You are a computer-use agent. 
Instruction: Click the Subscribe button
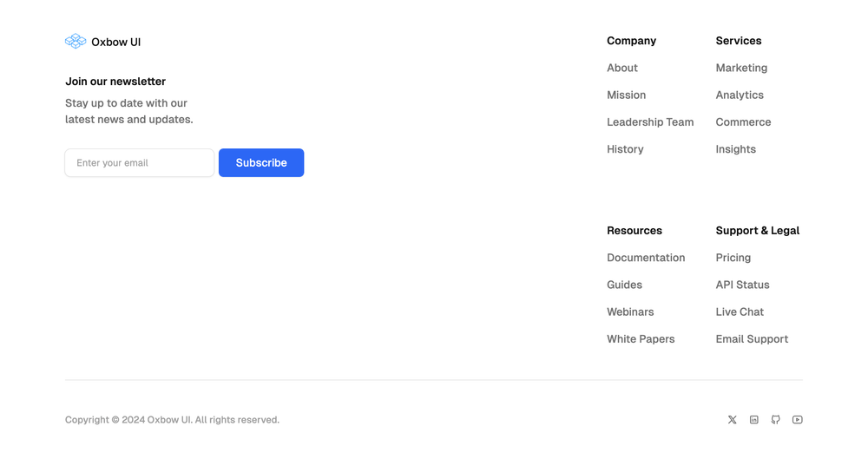[x=261, y=163]
